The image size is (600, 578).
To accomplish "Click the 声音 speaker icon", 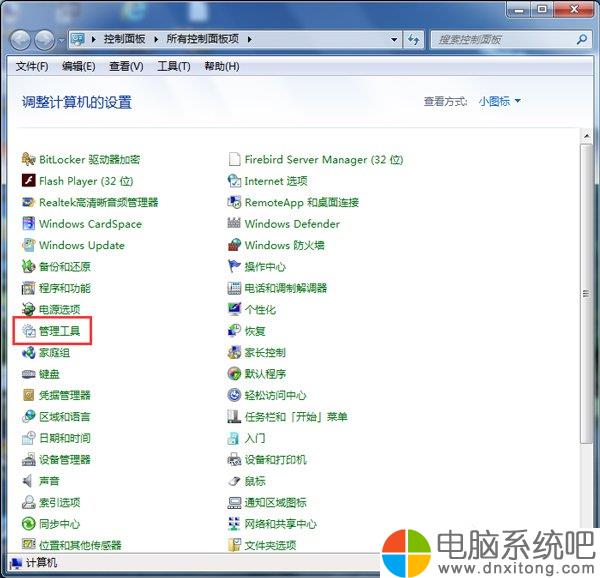I will coord(29,481).
